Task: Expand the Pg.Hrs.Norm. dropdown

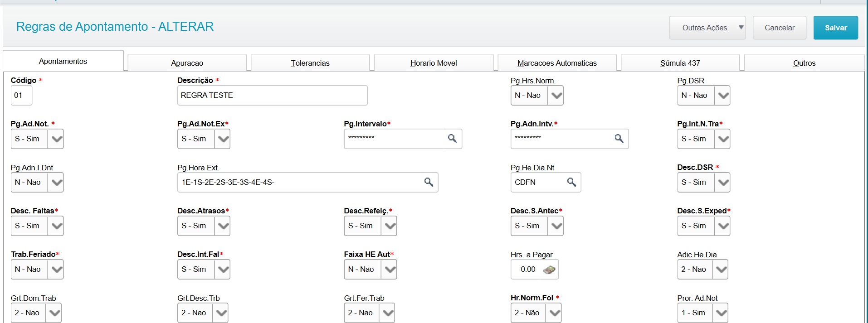Action: [x=556, y=96]
